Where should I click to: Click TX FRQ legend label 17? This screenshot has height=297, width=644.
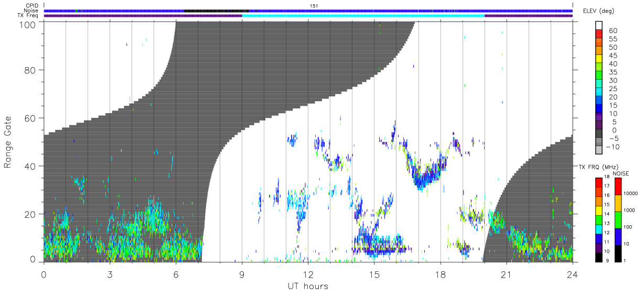pyautogui.click(x=606, y=186)
